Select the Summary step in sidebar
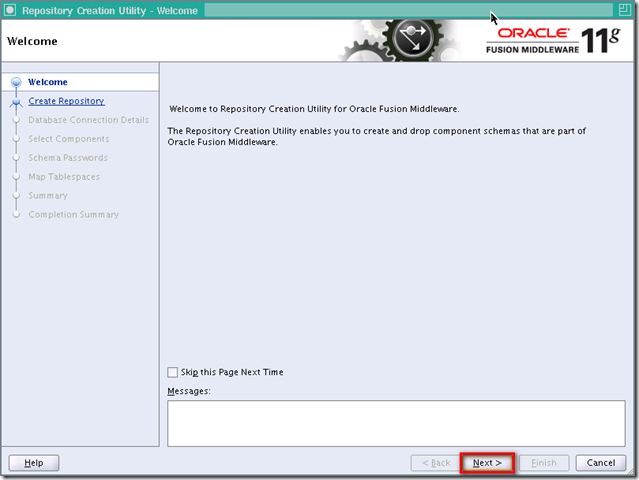 click(48, 196)
